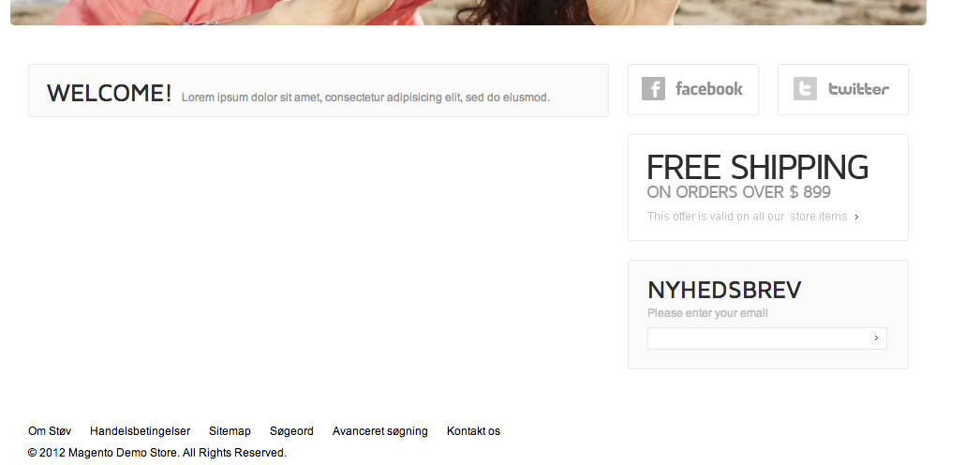Click the NYHEDSBREV newsletter heading
980x465 pixels.
(723, 290)
